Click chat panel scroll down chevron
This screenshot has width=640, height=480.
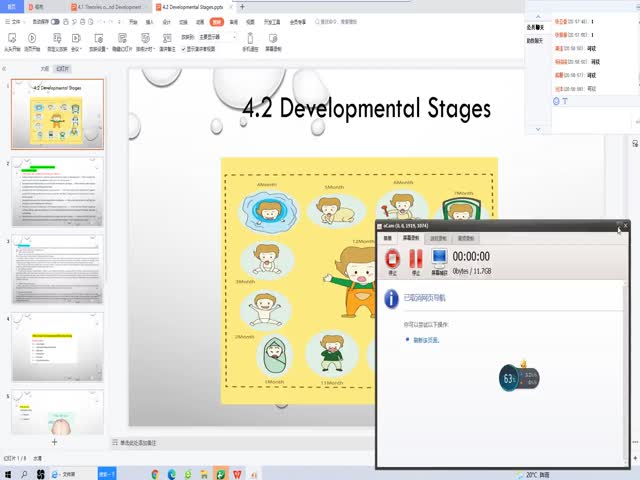coord(538,129)
